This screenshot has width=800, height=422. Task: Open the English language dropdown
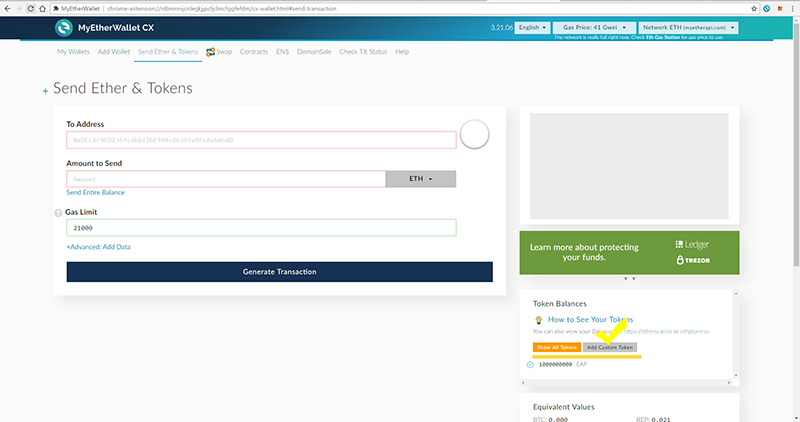[532, 28]
